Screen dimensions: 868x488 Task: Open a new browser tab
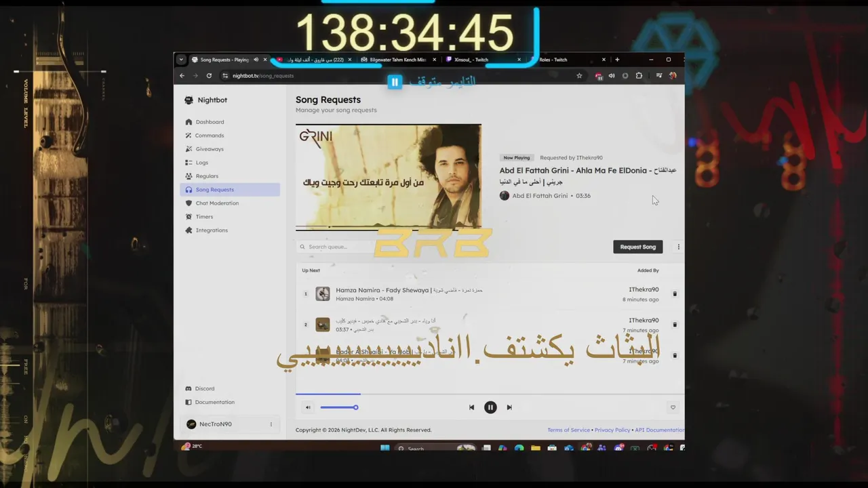(x=617, y=60)
